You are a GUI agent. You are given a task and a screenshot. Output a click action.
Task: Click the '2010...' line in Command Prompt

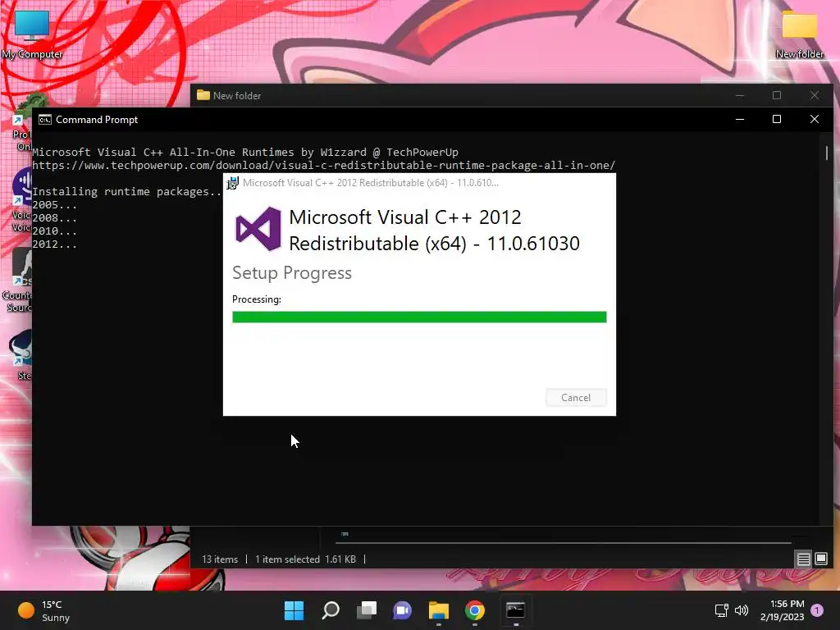coord(55,231)
